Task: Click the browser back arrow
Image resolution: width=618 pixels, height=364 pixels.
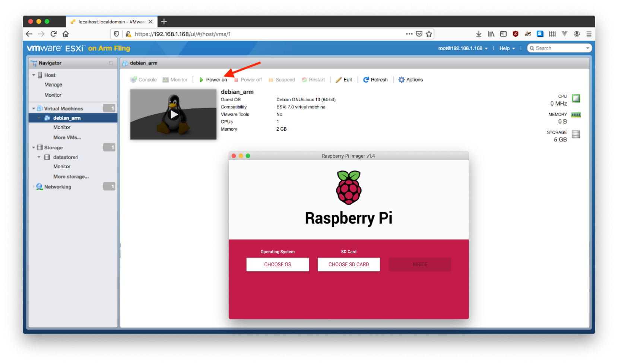Action: click(29, 34)
